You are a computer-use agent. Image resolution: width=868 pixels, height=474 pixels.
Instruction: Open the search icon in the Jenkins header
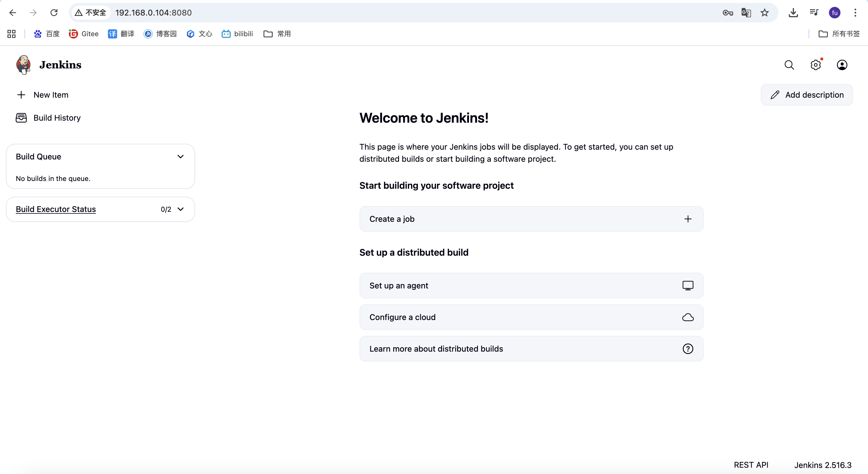pos(789,65)
